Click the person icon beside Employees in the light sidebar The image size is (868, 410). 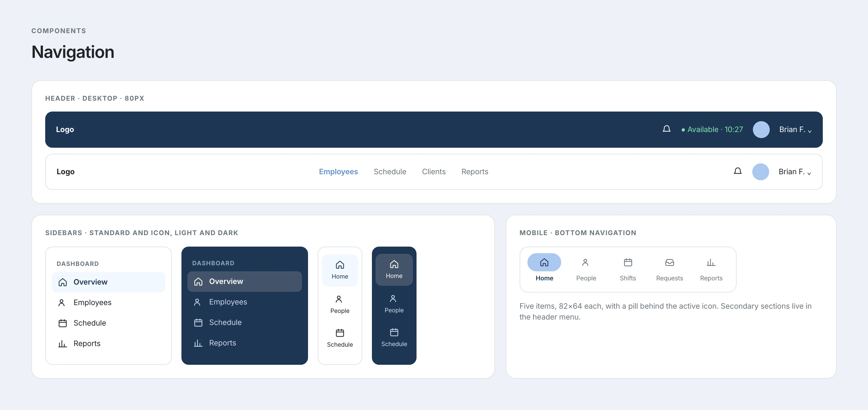point(62,302)
